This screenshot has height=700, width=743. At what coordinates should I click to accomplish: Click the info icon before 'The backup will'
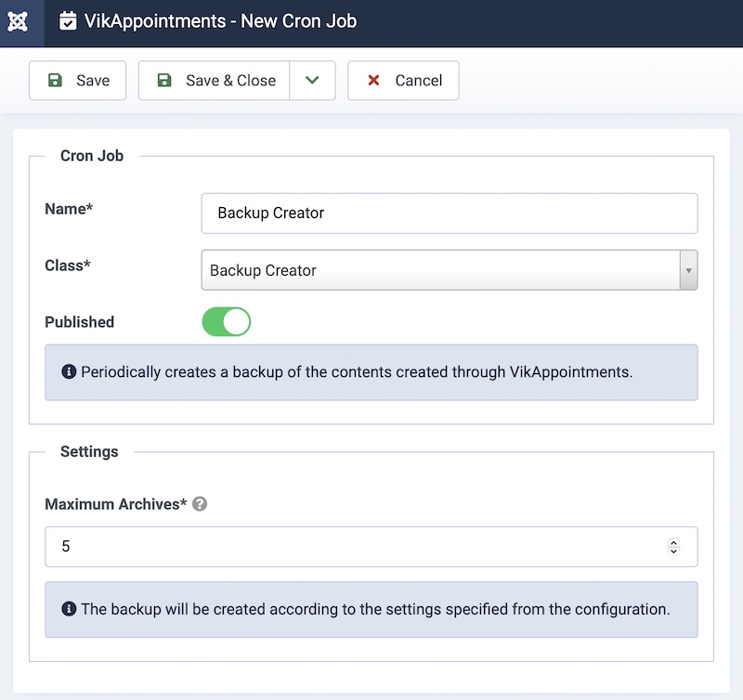pyautogui.click(x=69, y=609)
